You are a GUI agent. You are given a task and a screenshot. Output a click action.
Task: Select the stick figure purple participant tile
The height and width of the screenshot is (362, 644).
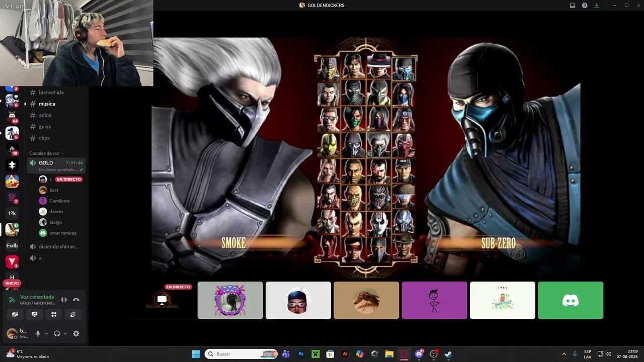[434, 300]
